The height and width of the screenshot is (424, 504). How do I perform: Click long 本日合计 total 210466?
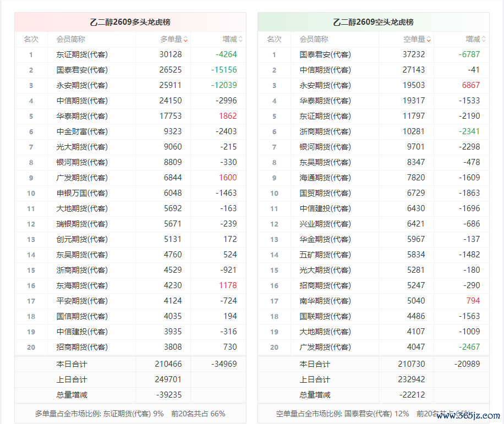pos(168,364)
